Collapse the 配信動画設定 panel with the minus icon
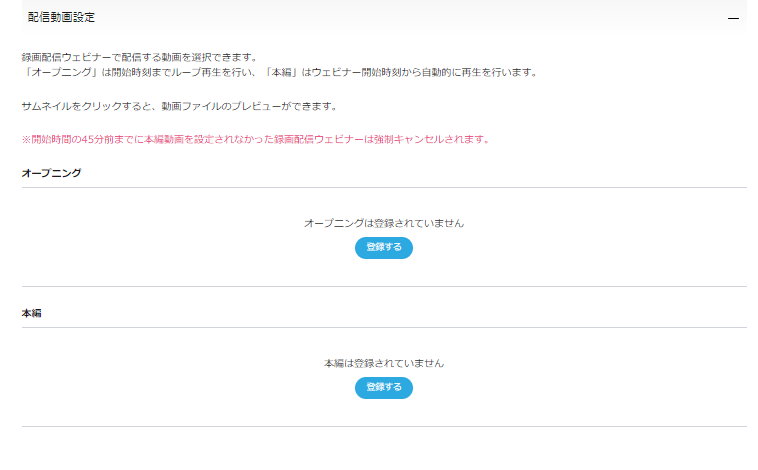The width and height of the screenshot is (758, 470). [x=733, y=18]
